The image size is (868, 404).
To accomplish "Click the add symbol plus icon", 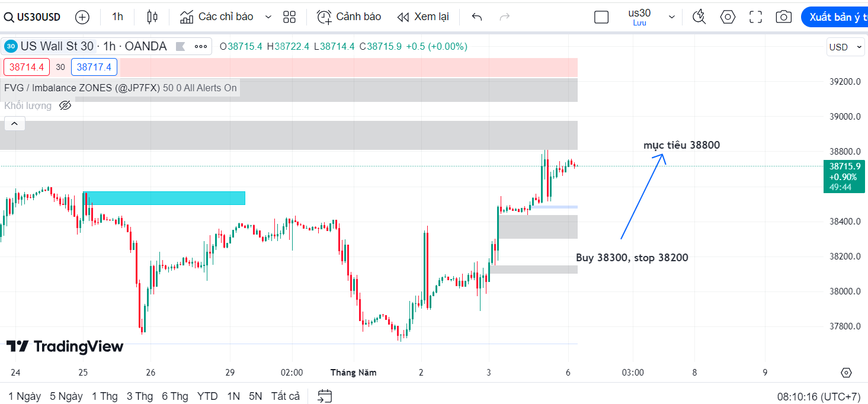I will (82, 17).
